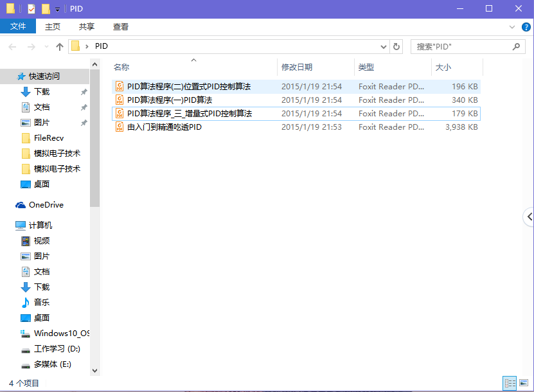534x392 pixels.
Task: Click the PID path in address bar
Action: (101, 46)
